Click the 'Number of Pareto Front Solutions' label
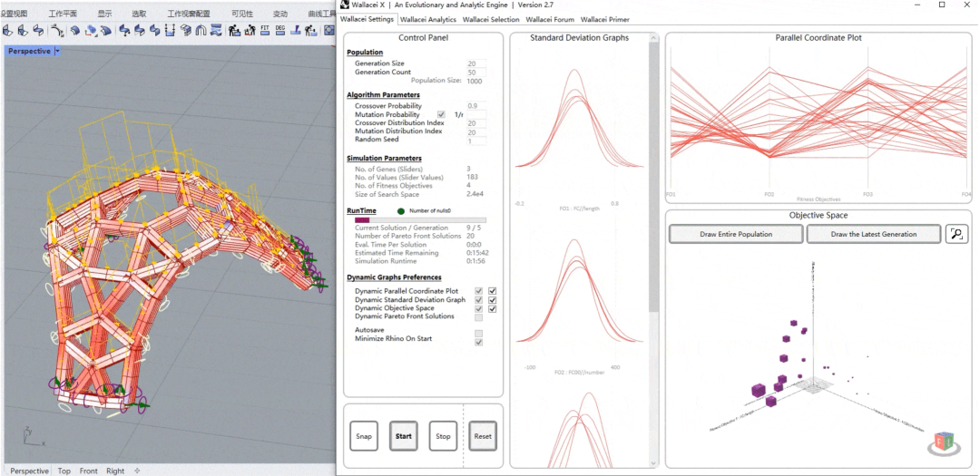Screen dimensions: 980x476 click(407, 236)
